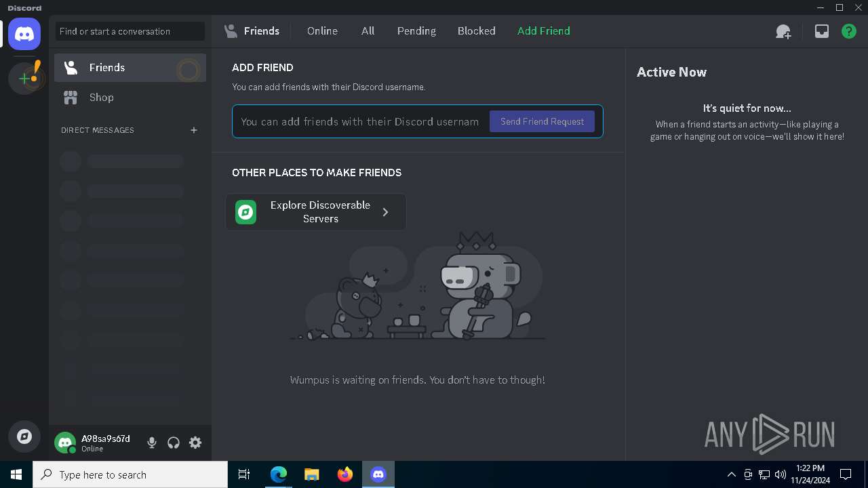Open Discord home direct messages icon
868x488 pixels.
click(24, 34)
